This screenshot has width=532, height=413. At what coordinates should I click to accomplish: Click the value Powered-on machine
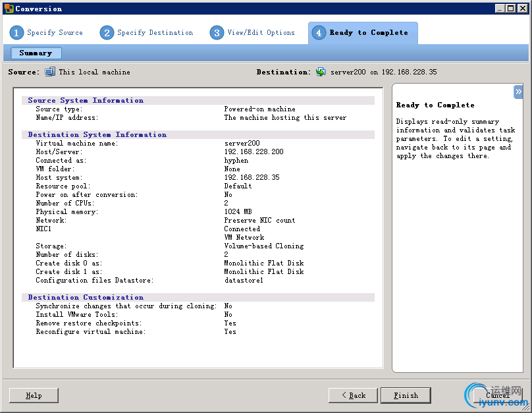point(259,109)
